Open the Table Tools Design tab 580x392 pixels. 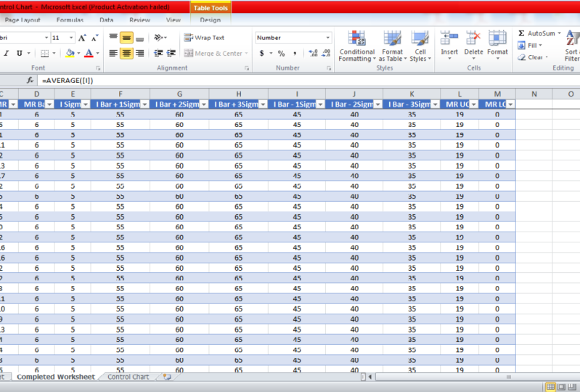point(211,20)
